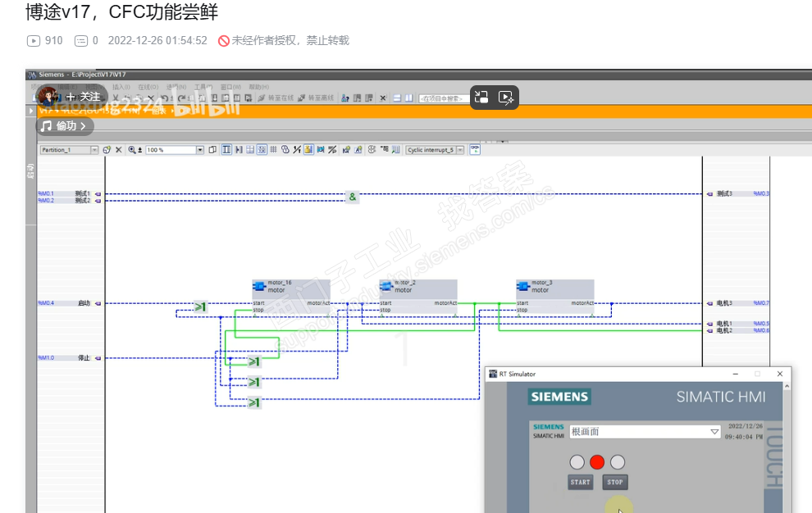Expand the project tree collapse arrow
Screen dimensions: 812x513
click(x=30, y=111)
